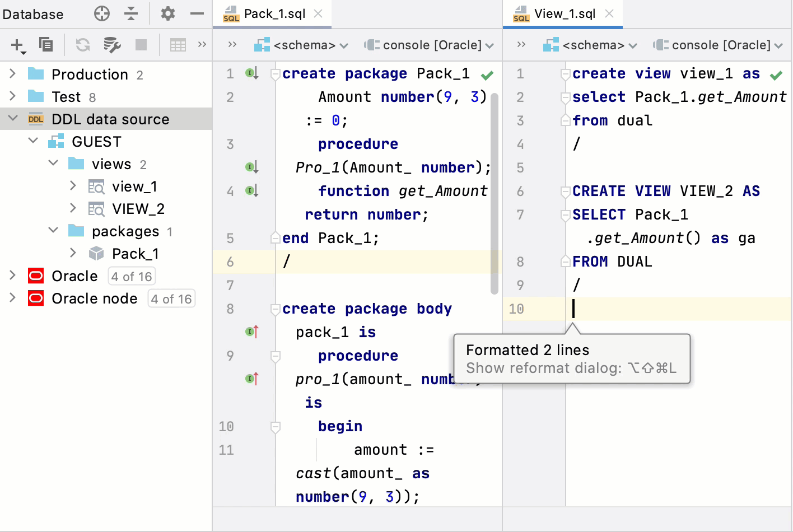
Task: Click the navigation arrow gutter icon beside line 1
Action: tap(251, 73)
